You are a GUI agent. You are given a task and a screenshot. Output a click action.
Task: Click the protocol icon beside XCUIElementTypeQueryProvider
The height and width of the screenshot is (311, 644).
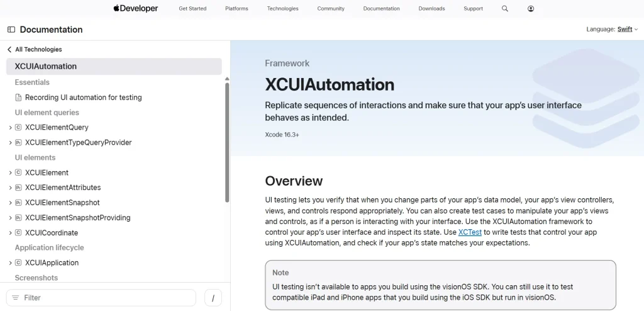pos(18,142)
